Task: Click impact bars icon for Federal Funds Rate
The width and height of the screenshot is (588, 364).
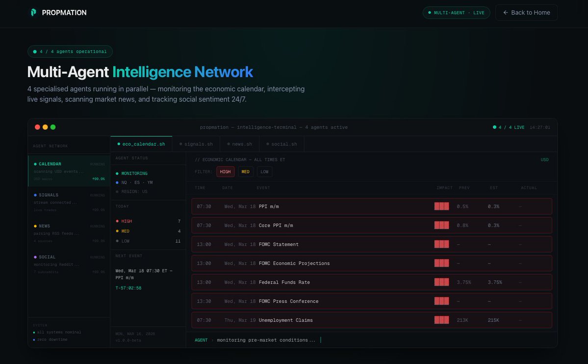Action: point(441,282)
